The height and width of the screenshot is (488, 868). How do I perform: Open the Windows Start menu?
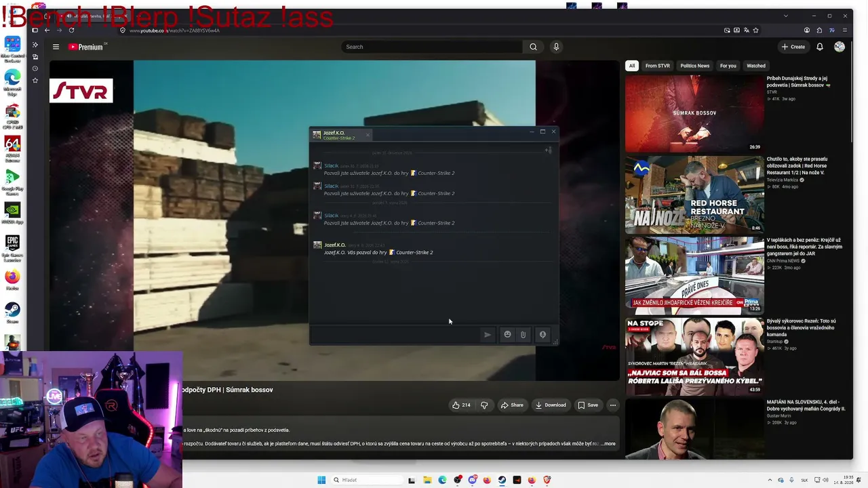(x=321, y=480)
